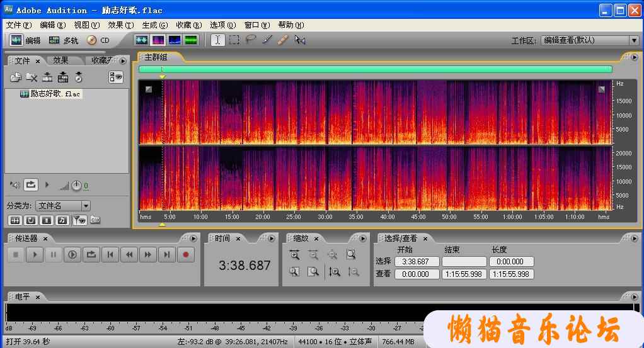Click the selection start field 3:38.687
The height and width of the screenshot is (348, 644).
click(x=417, y=261)
